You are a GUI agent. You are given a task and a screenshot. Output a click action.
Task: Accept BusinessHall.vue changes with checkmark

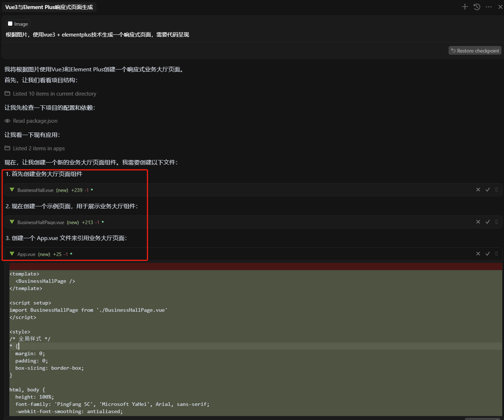(x=488, y=190)
